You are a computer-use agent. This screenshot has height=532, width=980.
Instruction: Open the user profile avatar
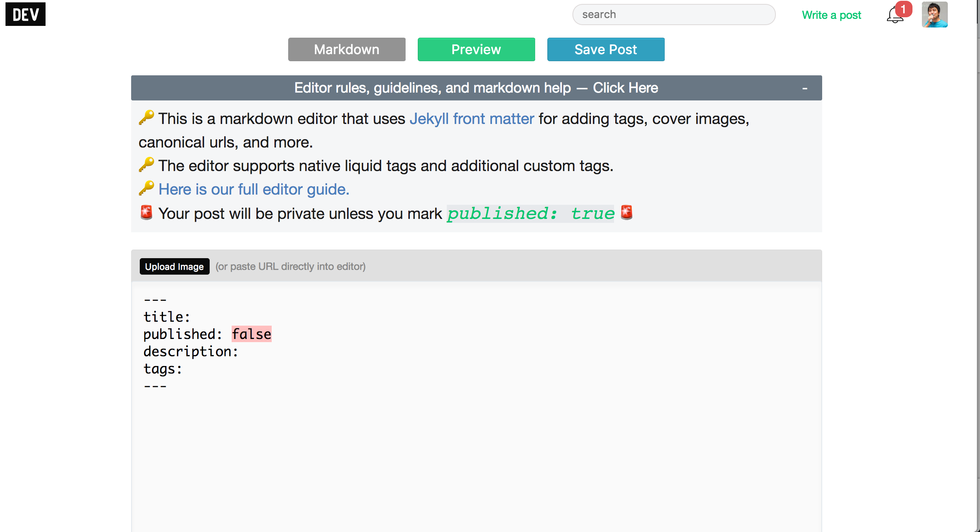click(x=934, y=15)
